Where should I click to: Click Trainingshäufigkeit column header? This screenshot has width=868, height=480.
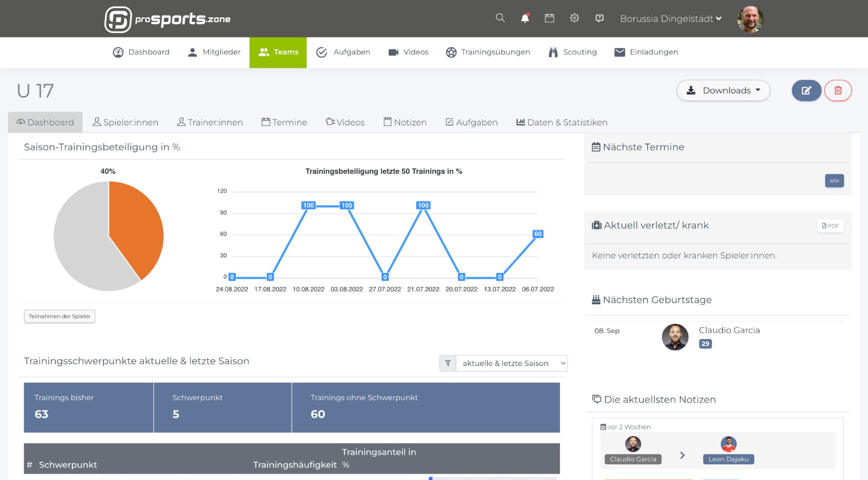pyautogui.click(x=295, y=465)
